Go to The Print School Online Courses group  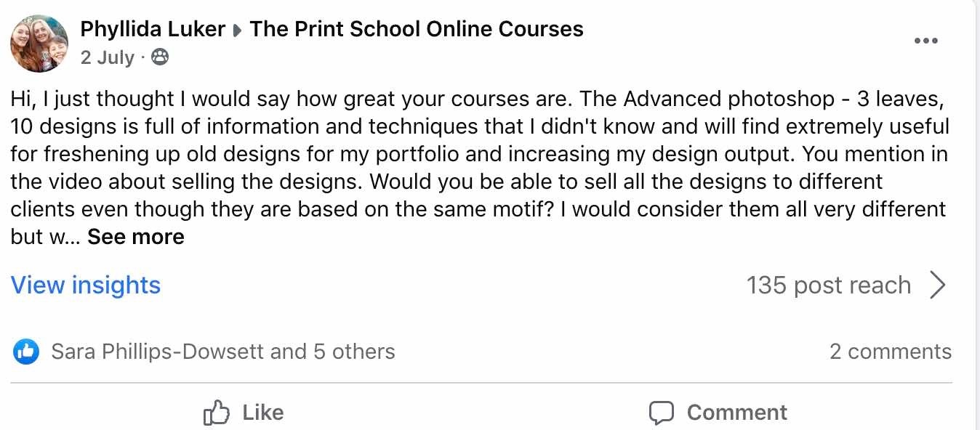click(x=417, y=29)
